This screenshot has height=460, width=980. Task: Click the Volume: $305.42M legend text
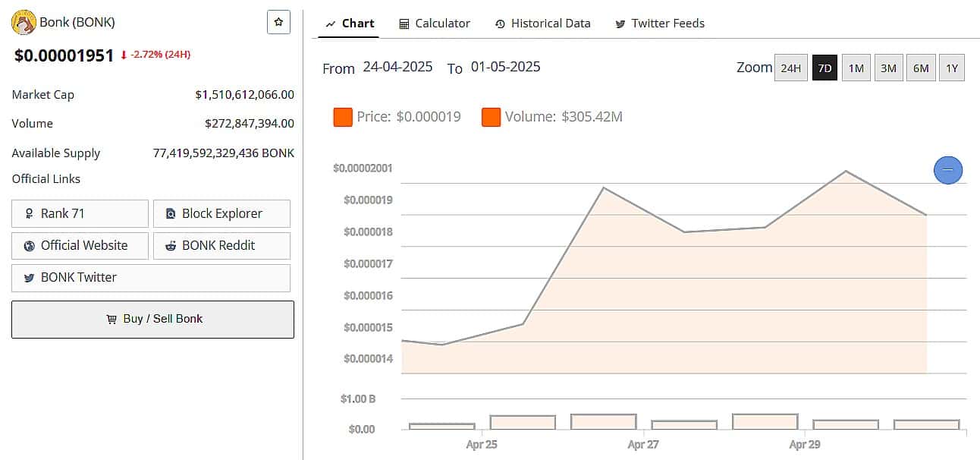[x=564, y=117]
